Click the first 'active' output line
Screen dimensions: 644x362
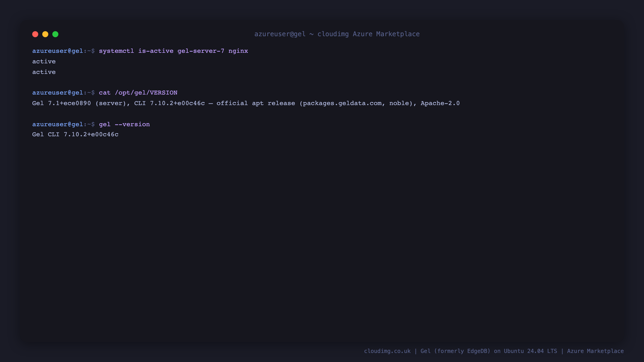(44, 61)
